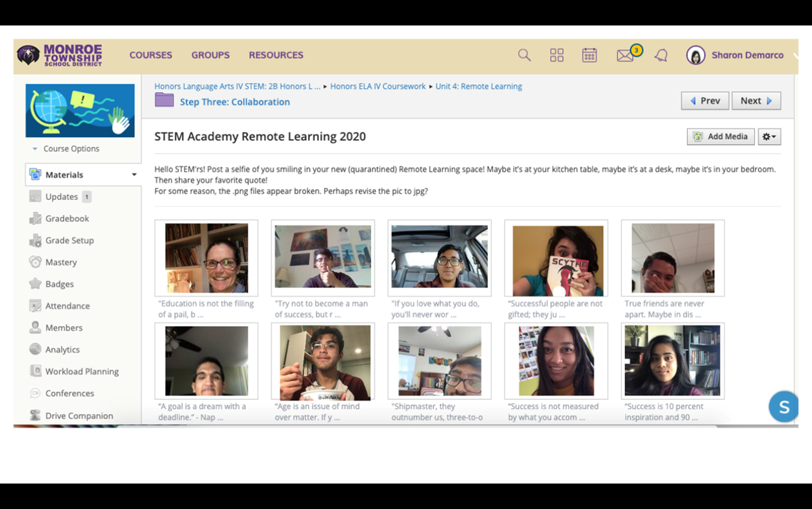Go to Next item
This screenshot has height=509, width=812.
[x=756, y=101]
